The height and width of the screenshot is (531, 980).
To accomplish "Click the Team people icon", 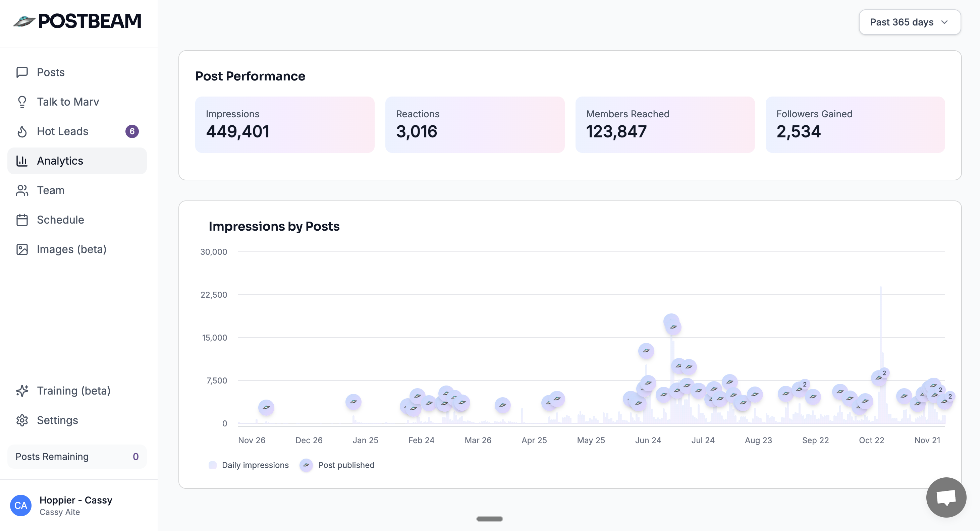I will pos(22,190).
